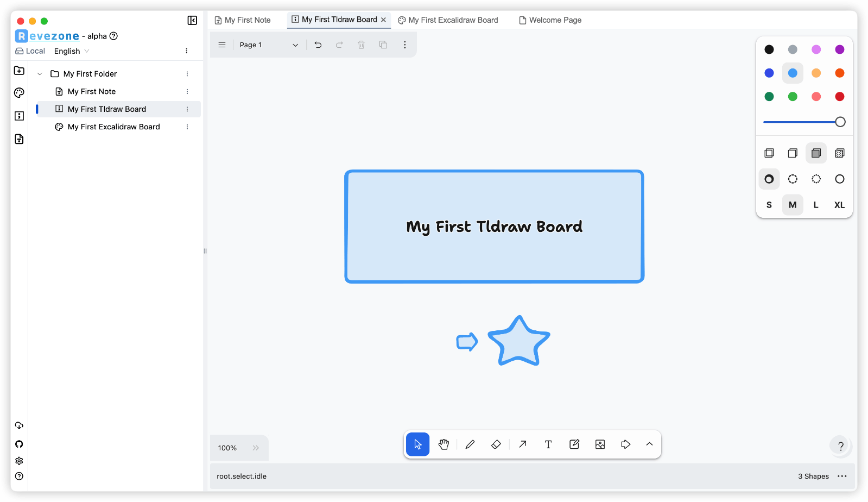868x502 pixels.
Task: Select the Hand tool
Action: click(x=443, y=444)
